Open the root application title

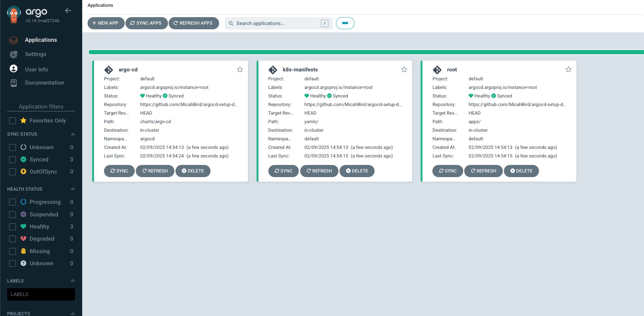click(452, 70)
